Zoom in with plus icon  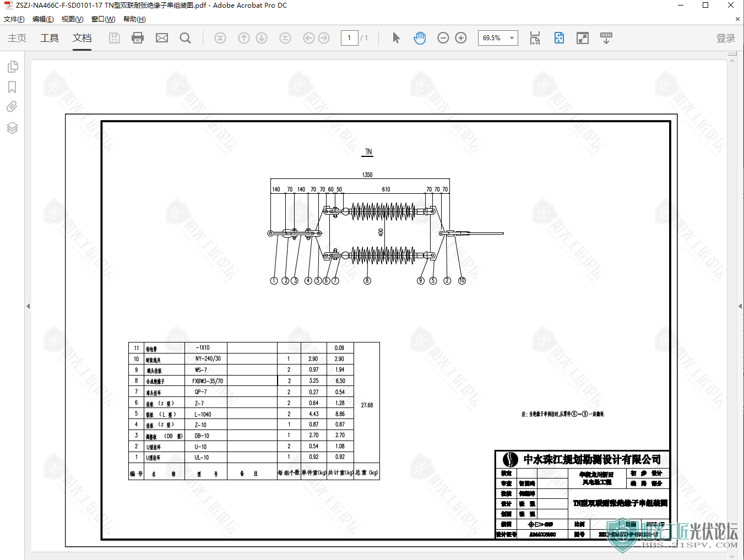tap(461, 38)
